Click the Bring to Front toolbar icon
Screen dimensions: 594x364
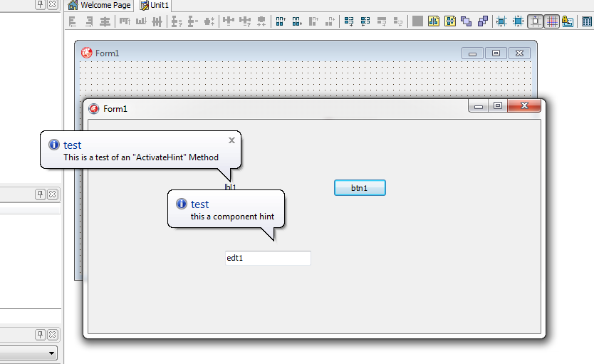click(x=466, y=21)
